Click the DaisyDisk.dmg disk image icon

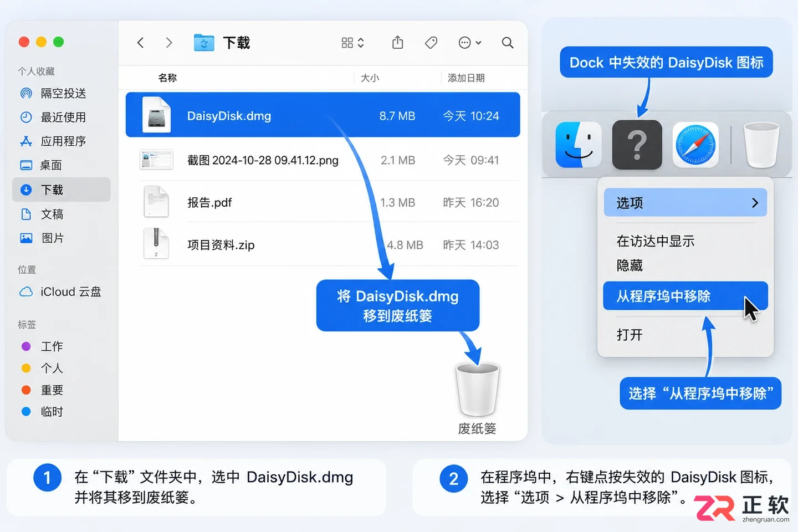(157, 115)
